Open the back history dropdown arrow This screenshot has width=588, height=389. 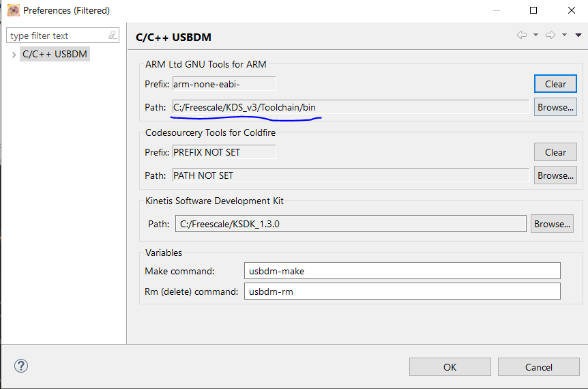pos(535,35)
